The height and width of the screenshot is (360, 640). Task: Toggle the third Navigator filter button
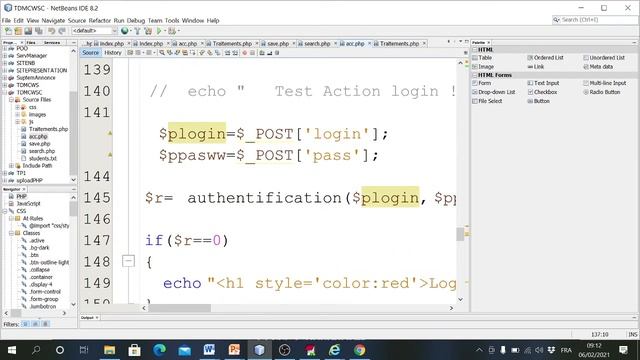pyautogui.click(x=45, y=324)
